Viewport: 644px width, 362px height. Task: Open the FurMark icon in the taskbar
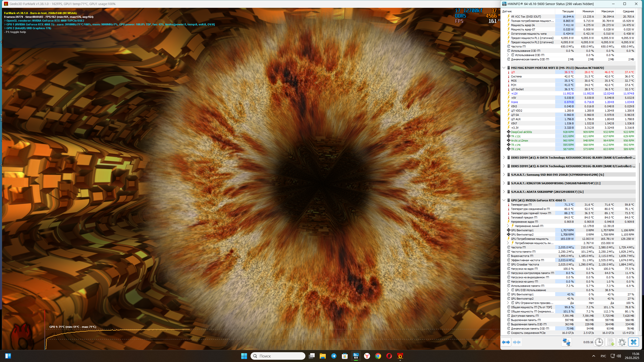(x=400, y=356)
